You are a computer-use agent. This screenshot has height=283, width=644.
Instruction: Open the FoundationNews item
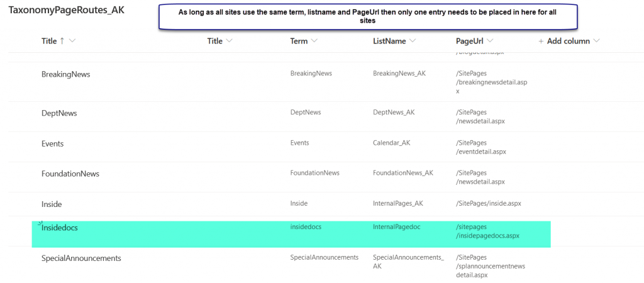pyautogui.click(x=70, y=174)
